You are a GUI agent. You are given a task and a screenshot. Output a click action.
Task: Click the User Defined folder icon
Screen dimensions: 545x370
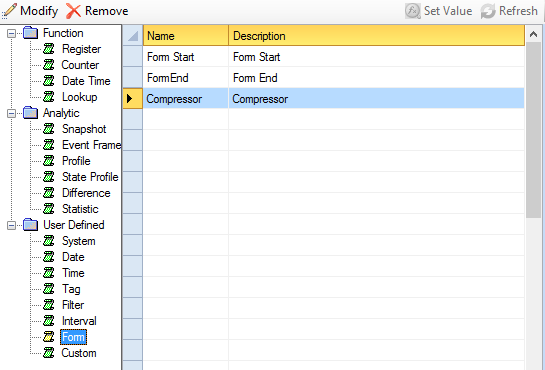pyautogui.click(x=31, y=225)
